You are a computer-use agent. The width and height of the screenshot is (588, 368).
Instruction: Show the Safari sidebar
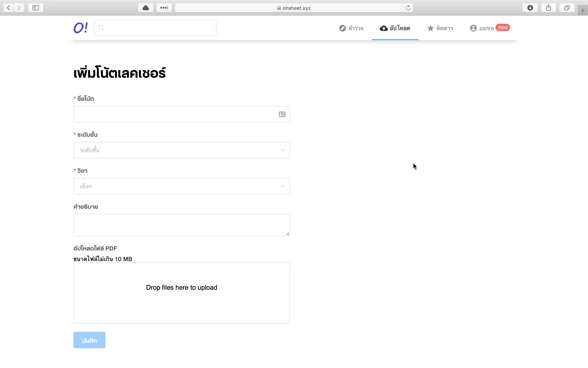click(x=36, y=8)
